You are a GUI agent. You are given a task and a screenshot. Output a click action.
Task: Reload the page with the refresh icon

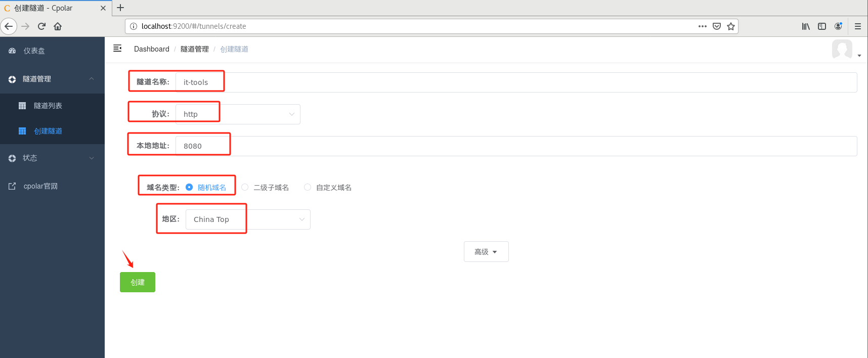41,26
